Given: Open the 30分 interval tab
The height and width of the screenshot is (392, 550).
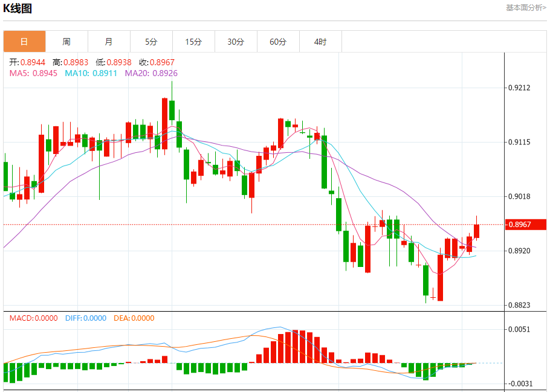Looking at the screenshot, I should pyautogui.click(x=236, y=42).
